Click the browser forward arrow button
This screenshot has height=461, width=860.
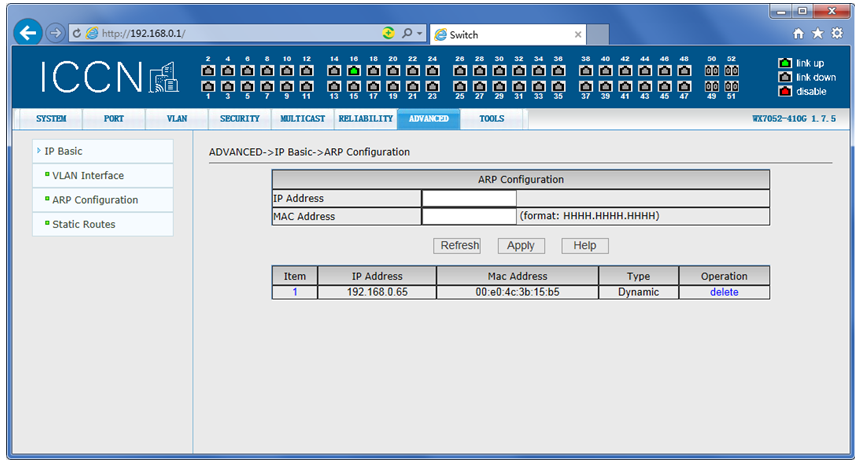coord(55,33)
